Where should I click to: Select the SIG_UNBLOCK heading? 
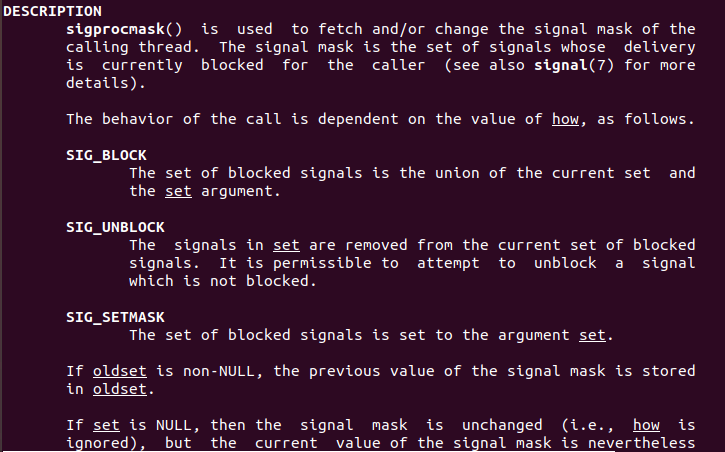pos(116,228)
